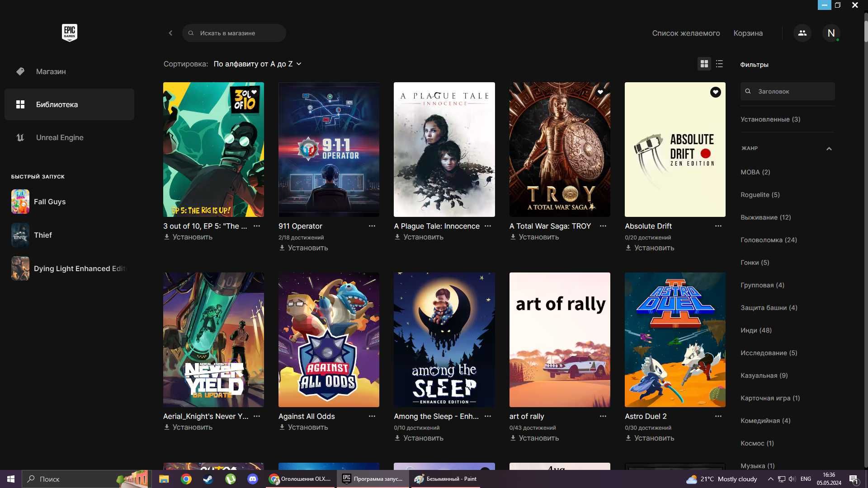
Task: Open the Among the Sleep cover art
Action: [x=444, y=340]
